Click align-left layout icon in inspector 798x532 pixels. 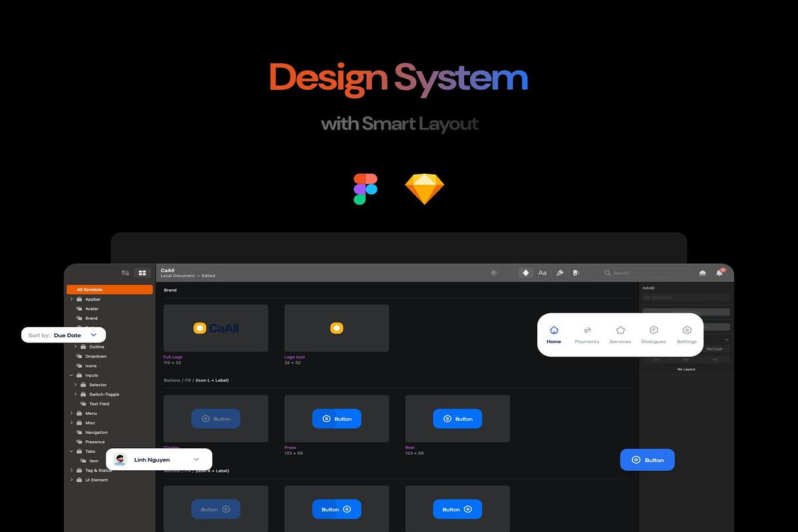pyautogui.click(x=656, y=360)
